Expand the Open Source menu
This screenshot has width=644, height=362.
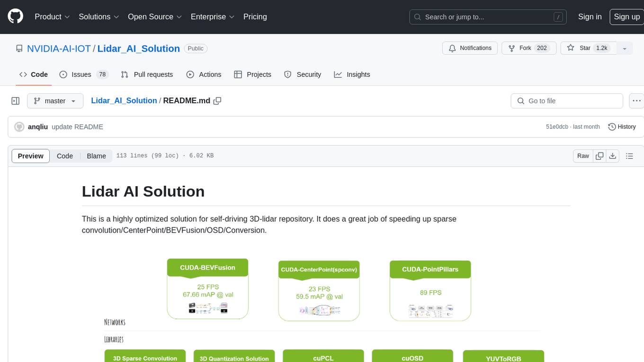tap(155, 17)
